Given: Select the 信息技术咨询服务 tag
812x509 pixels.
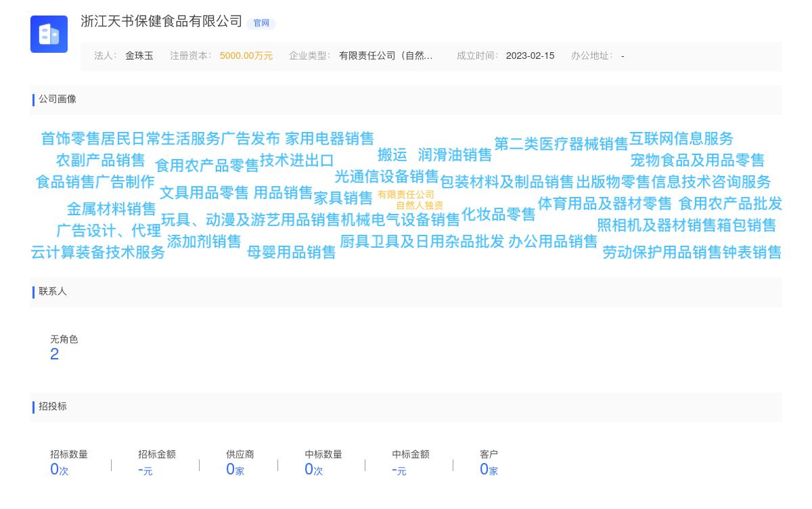Looking at the screenshot, I should click(710, 182).
